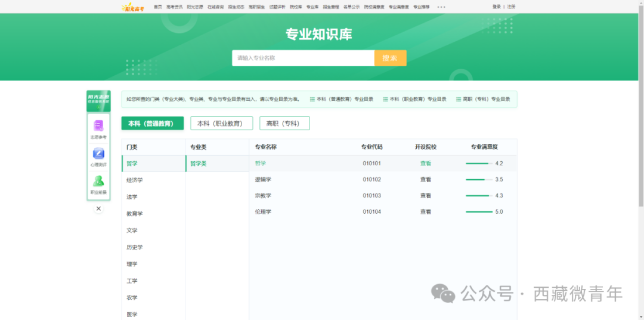
Task: Open the 志愿参考 sidebar icon
Action: (98, 129)
